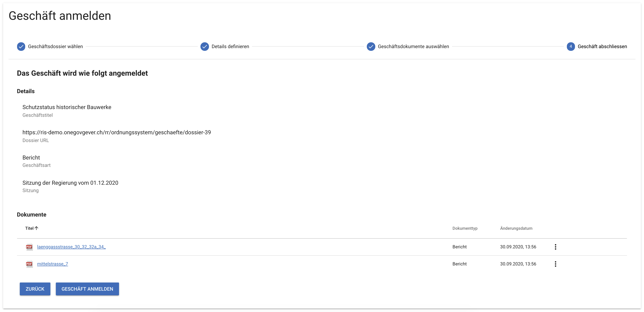
Task: Sort by Dokumenttyp column header
Action: point(465,228)
